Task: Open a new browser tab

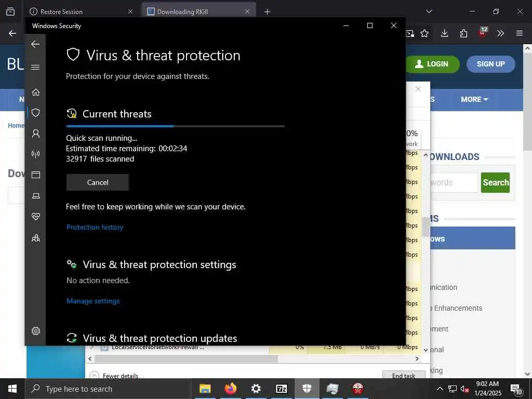Action: [268, 12]
